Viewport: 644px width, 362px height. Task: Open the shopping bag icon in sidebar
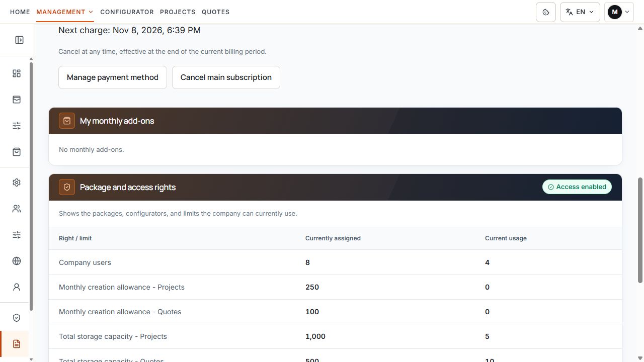[x=17, y=152]
